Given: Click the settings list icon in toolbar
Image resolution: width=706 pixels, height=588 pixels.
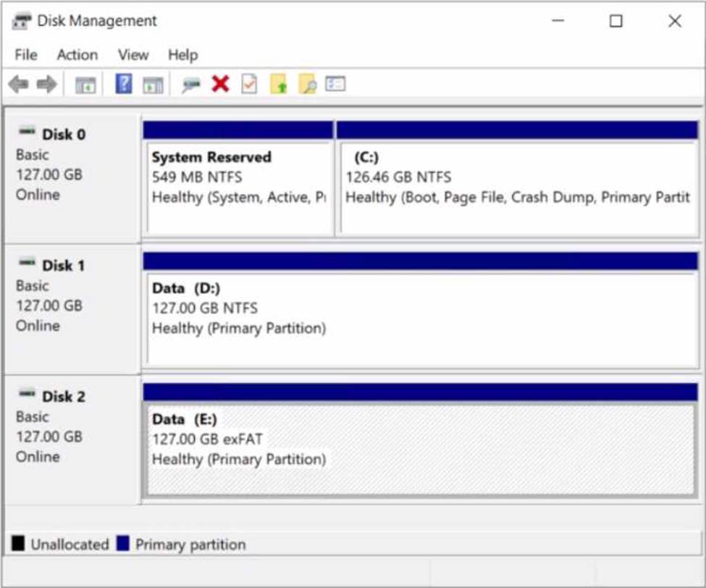Looking at the screenshot, I should tap(335, 84).
